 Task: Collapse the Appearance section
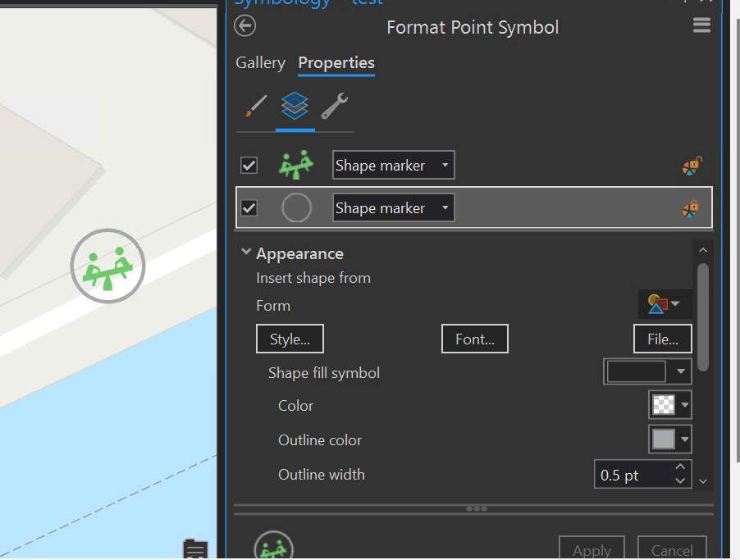[x=246, y=253]
